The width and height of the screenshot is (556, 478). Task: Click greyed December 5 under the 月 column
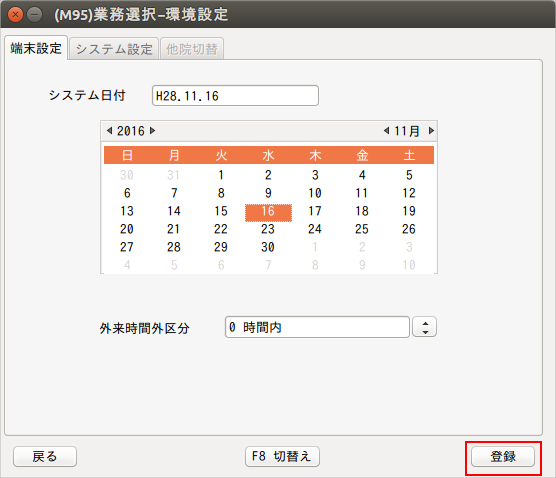pos(174,265)
